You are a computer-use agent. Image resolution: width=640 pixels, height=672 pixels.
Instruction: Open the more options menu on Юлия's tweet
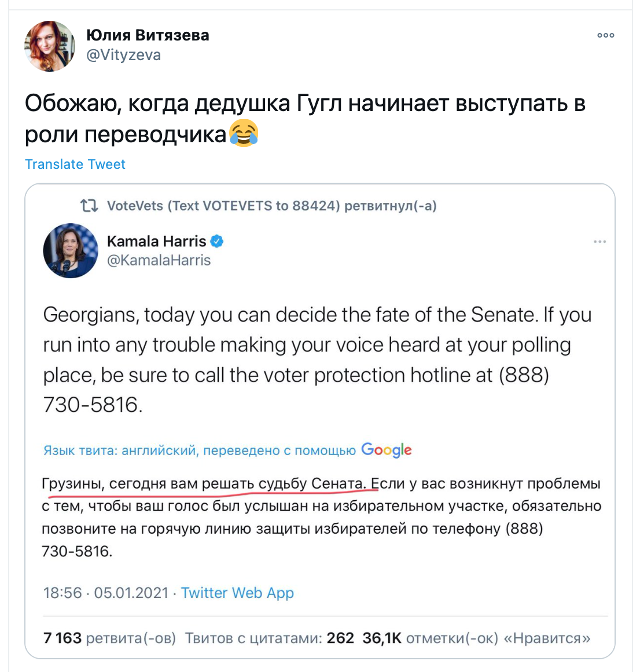pos(605,35)
